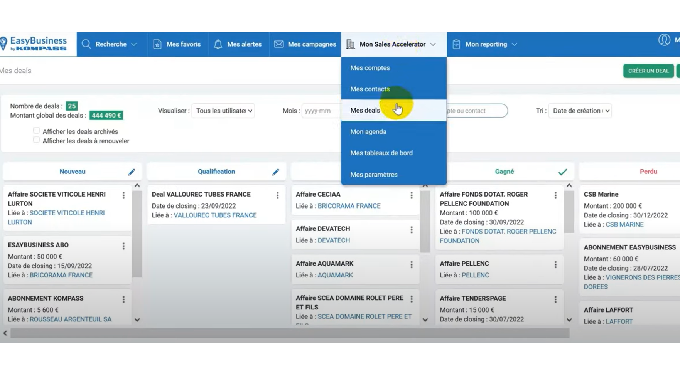This screenshot has width=680, height=390.
Task: Select Mon agenda from the menu
Action: pos(394,131)
